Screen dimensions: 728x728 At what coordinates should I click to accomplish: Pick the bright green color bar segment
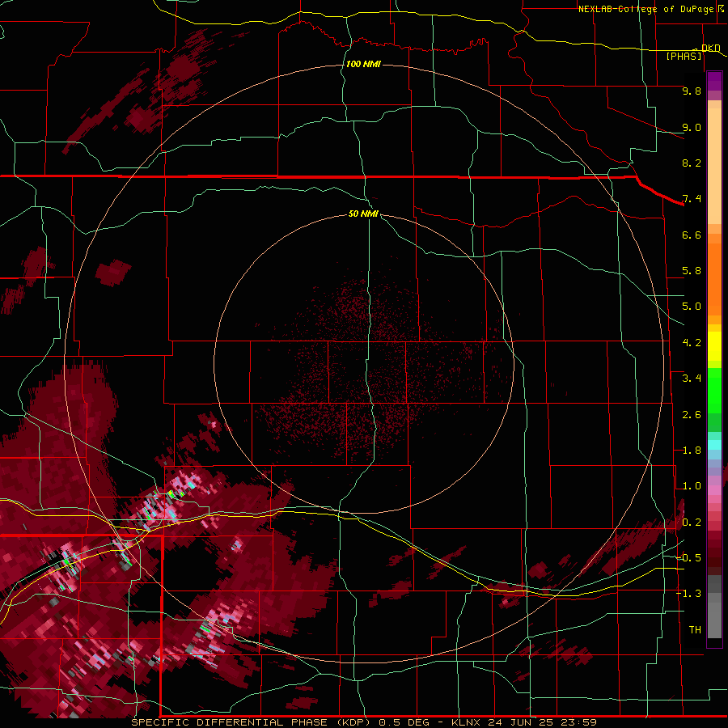(714, 391)
